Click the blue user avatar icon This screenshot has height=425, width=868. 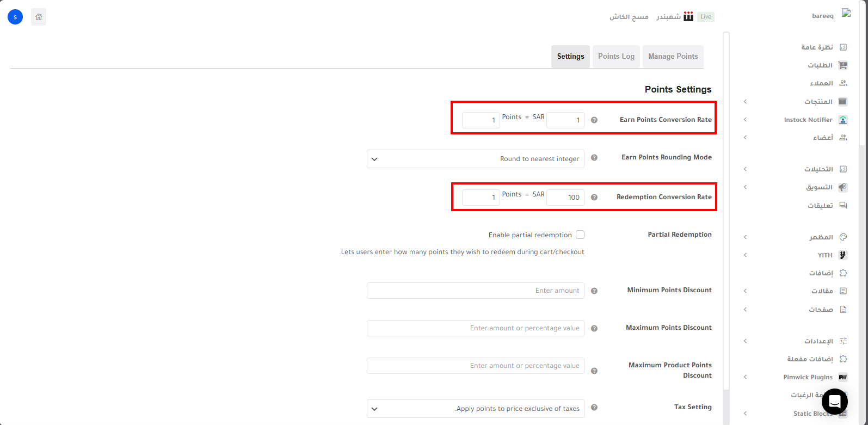15,17
